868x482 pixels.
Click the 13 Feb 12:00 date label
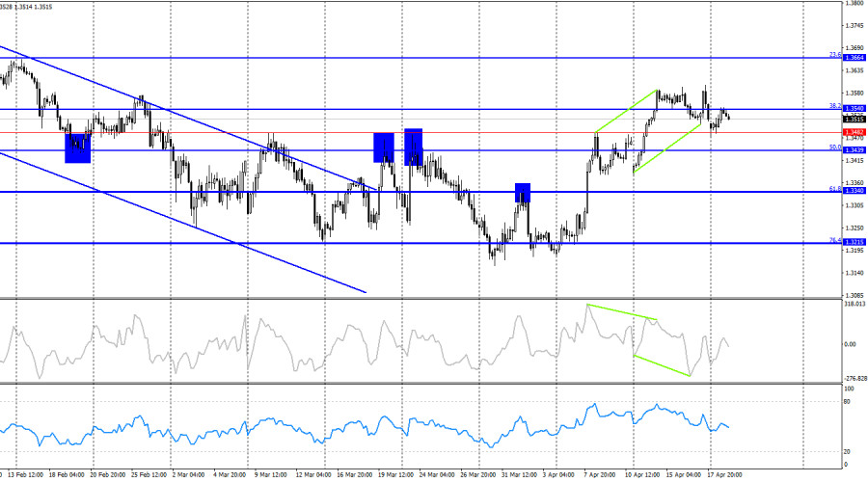26,475
